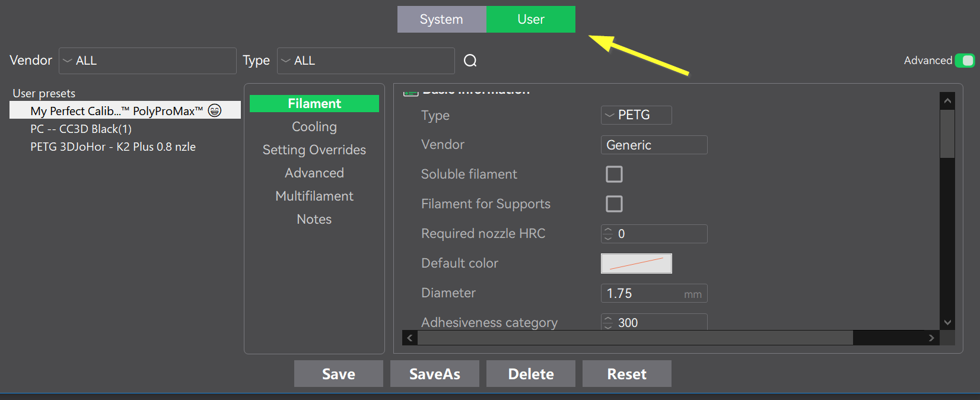Screen dimensions: 980x400
Task: Enable Filament for Supports checkbox
Action: tap(614, 204)
